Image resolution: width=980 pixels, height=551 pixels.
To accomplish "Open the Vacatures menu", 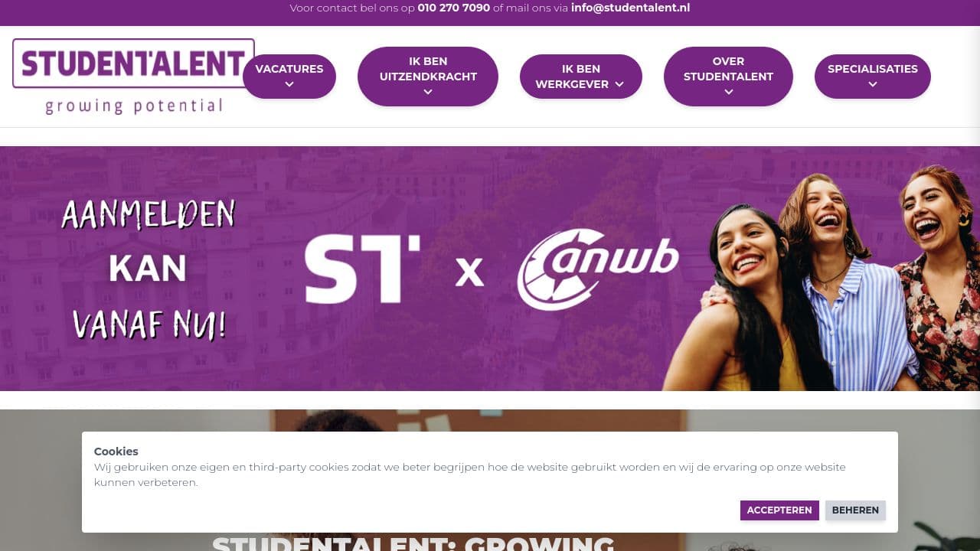I will [289, 77].
